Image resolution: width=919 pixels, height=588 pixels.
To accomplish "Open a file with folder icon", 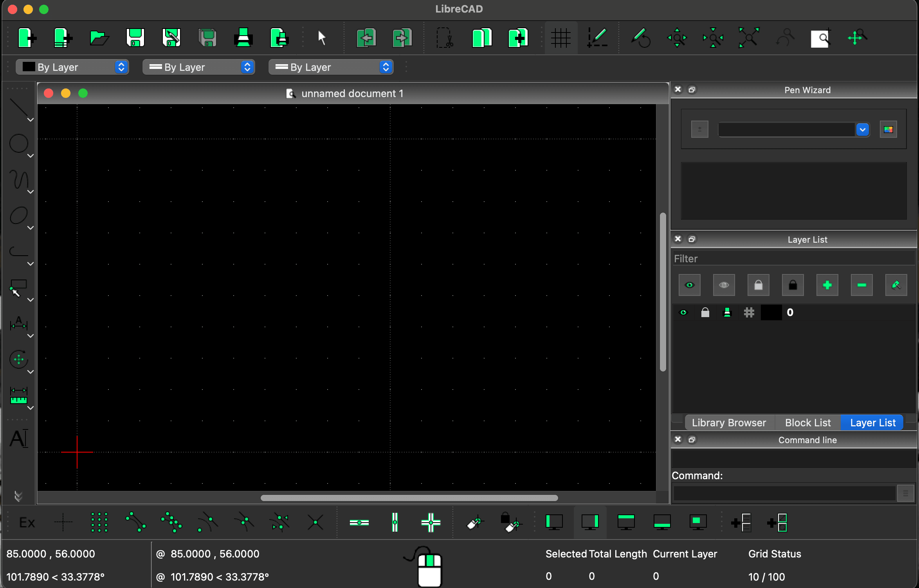I will click(x=99, y=38).
